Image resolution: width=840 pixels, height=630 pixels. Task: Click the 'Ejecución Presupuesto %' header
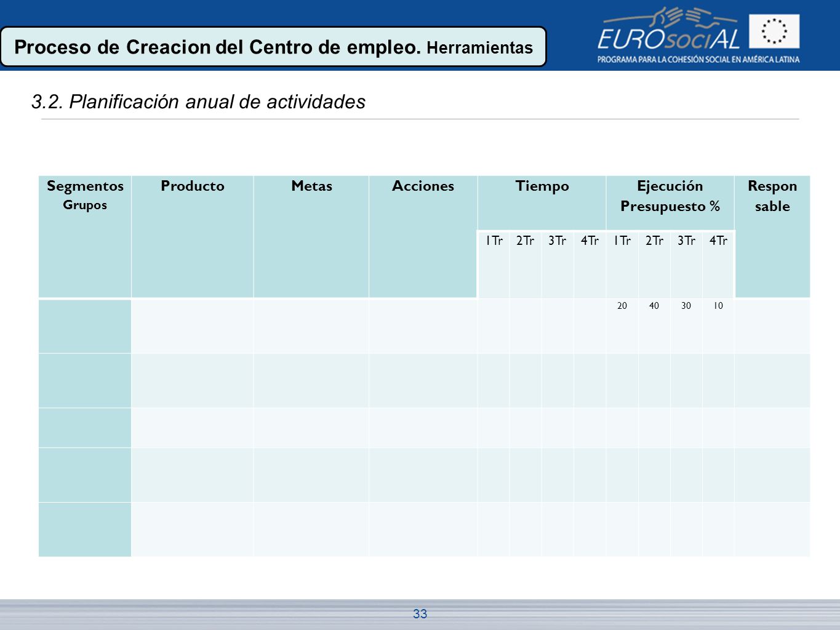(x=670, y=203)
